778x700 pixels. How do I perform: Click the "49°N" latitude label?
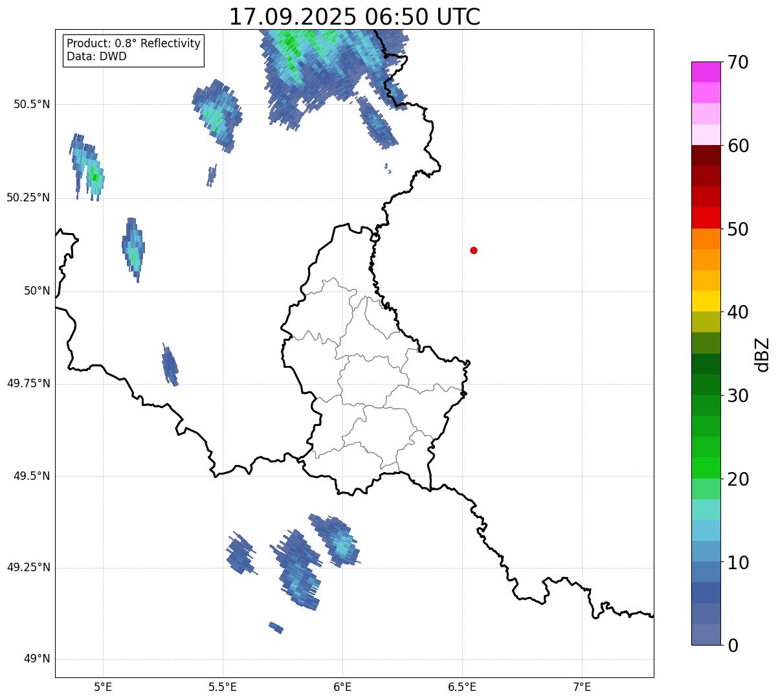coord(37,659)
